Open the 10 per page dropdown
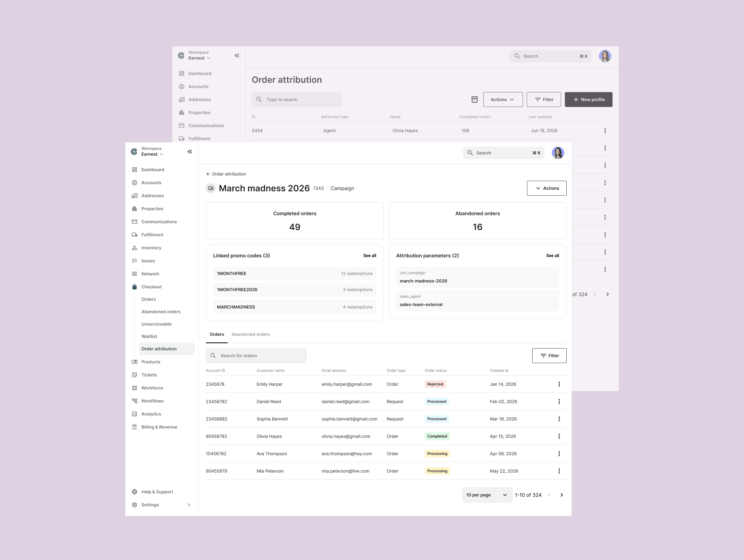The image size is (744, 560). (x=487, y=495)
